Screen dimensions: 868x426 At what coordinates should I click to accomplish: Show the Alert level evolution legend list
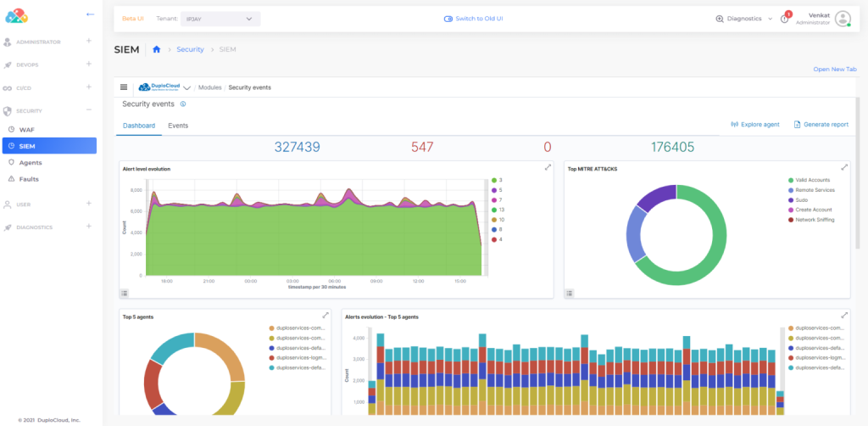coord(125,293)
